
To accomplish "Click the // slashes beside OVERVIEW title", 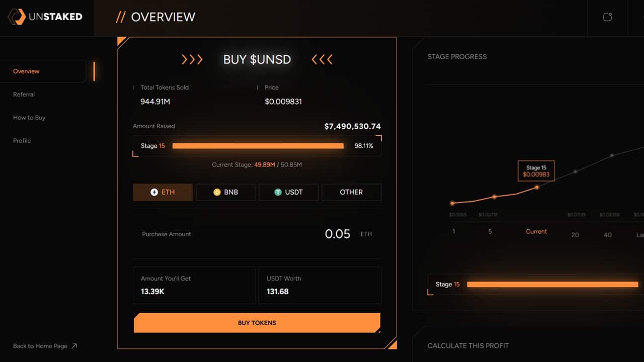I will point(120,17).
